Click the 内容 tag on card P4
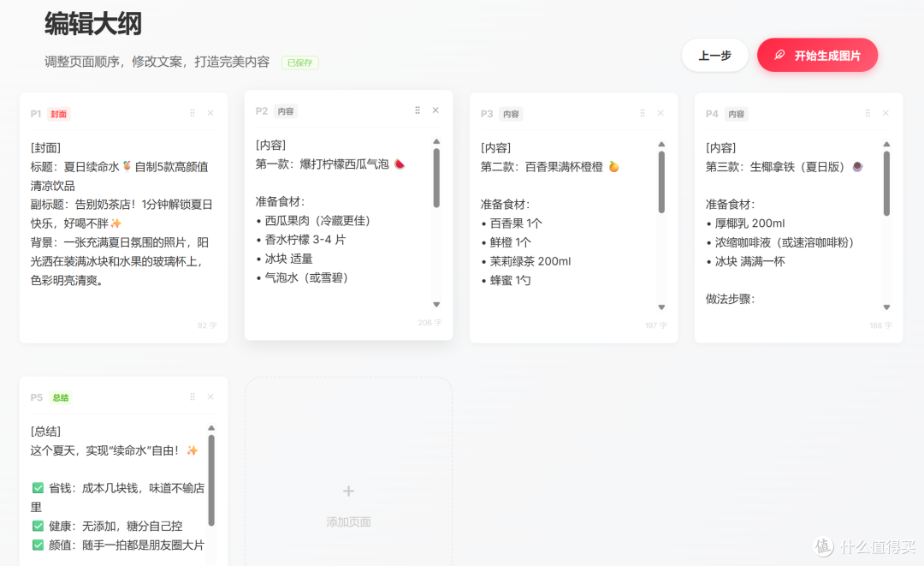Screen dimensions: 924x566 (x=736, y=114)
